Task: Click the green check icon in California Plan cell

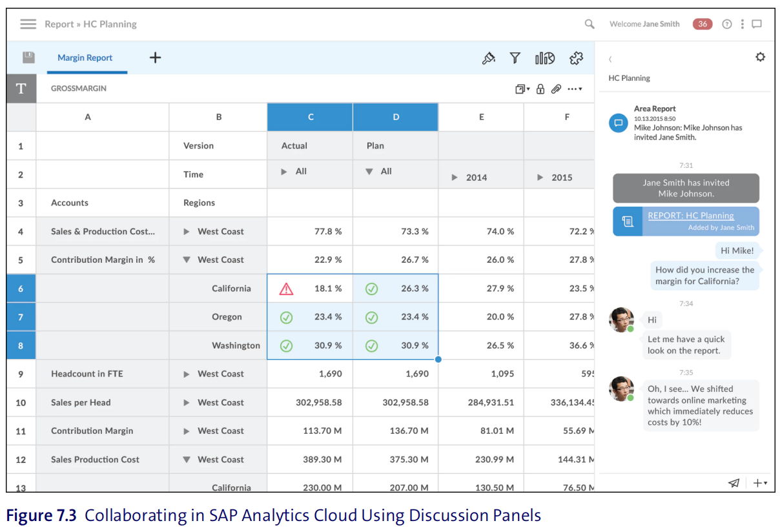Action: (x=371, y=289)
